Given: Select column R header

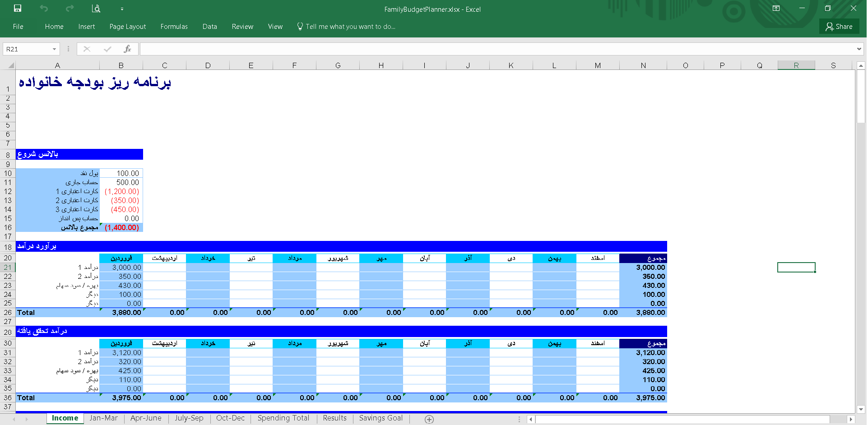Looking at the screenshot, I should coord(796,66).
